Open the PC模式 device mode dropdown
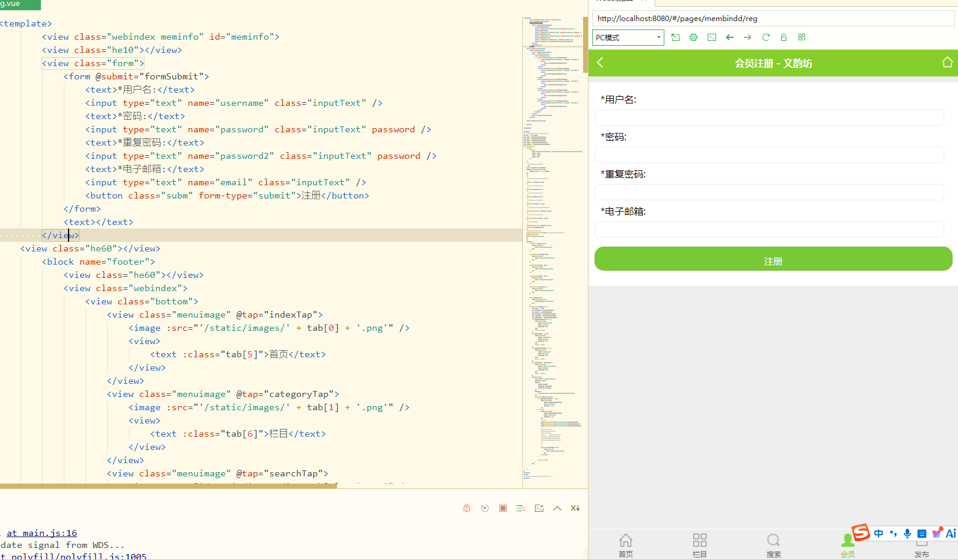This screenshot has width=958, height=560. pos(628,37)
